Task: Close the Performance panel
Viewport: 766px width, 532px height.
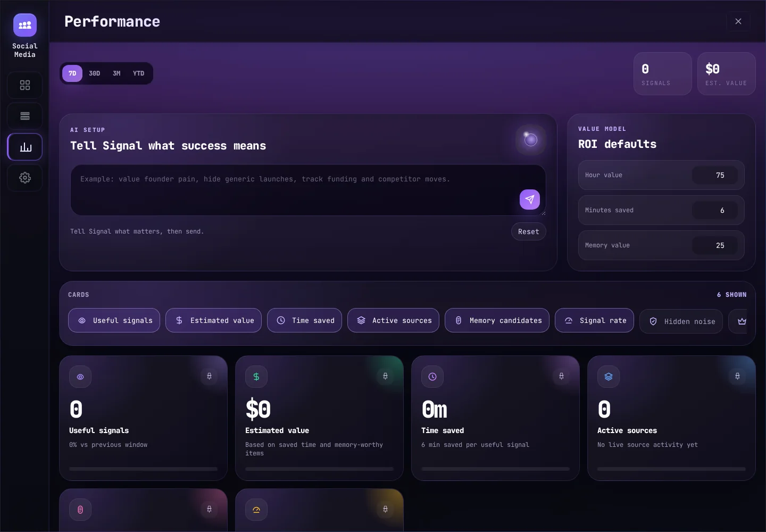Action: click(738, 21)
